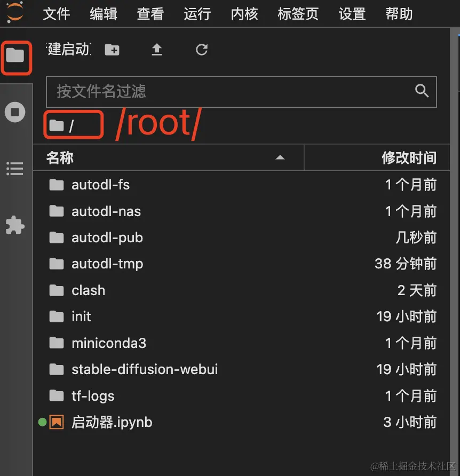Screen dimensions: 460x476
Task: Select the clash folder name
Action: pyautogui.click(x=89, y=290)
